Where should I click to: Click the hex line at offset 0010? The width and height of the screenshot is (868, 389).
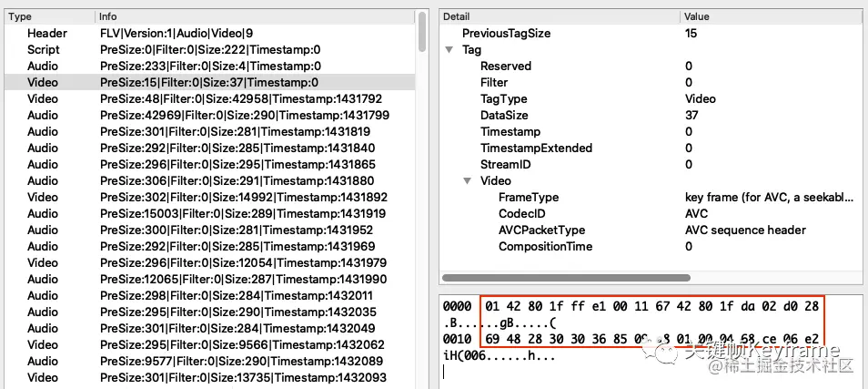(631, 339)
